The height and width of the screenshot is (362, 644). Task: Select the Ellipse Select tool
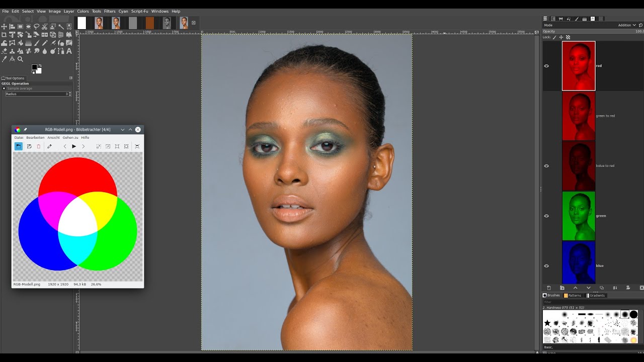[x=28, y=27]
